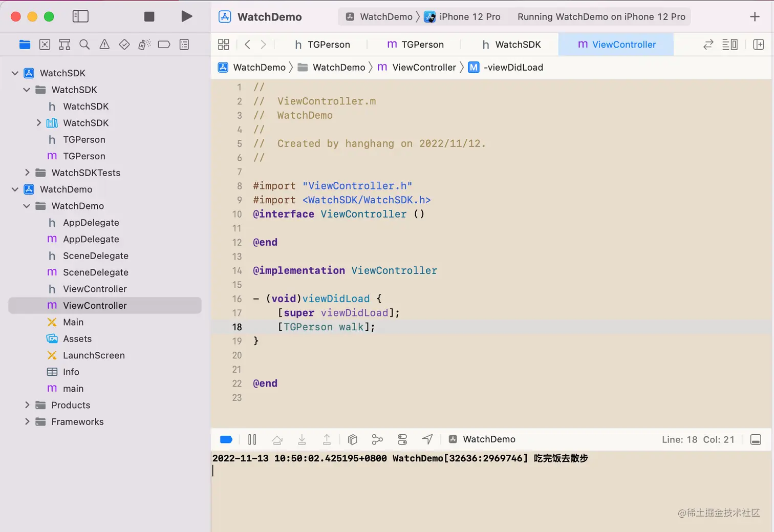
Task: Open the Test navigator diamond icon
Action: (x=124, y=45)
